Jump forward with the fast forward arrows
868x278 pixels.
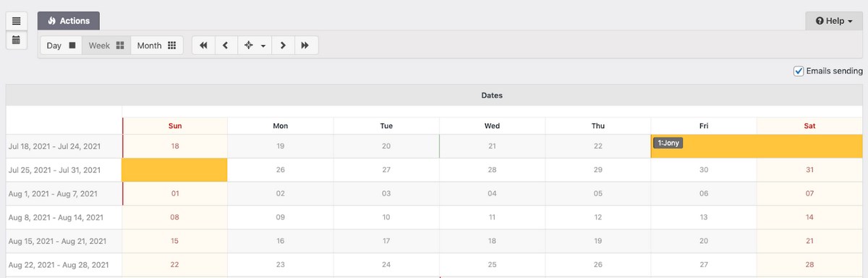(x=305, y=46)
